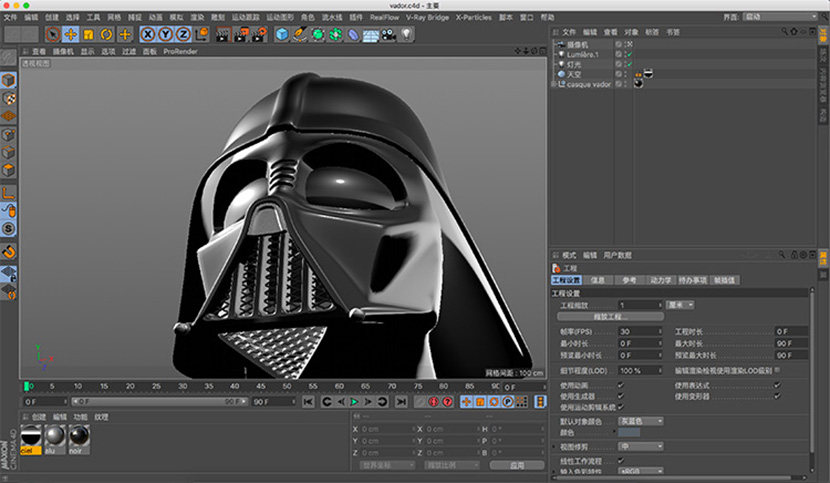This screenshot has width=830, height=483.
Task: Switch to the 动力学 tab
Action: pyautogui.click(x=661, y=280)
